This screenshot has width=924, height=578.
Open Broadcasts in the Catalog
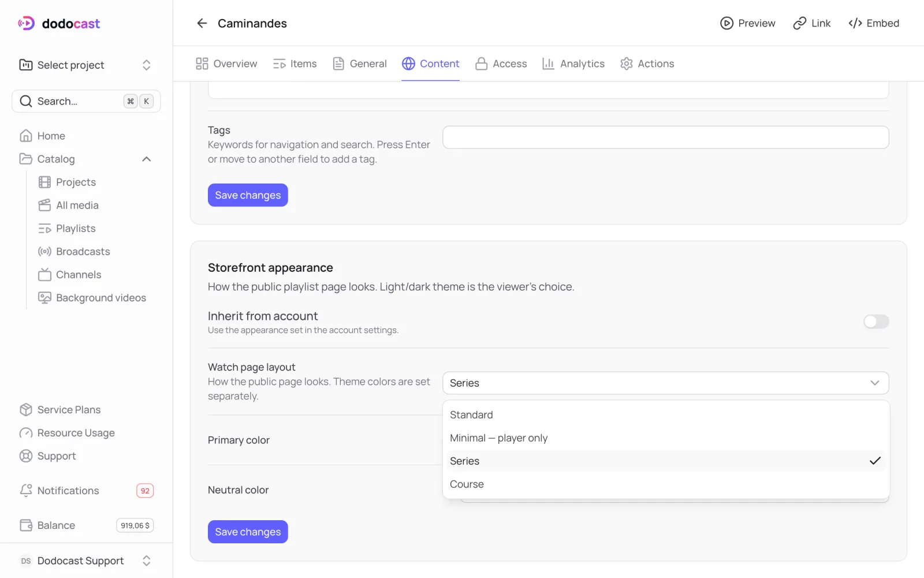point(74,251)
